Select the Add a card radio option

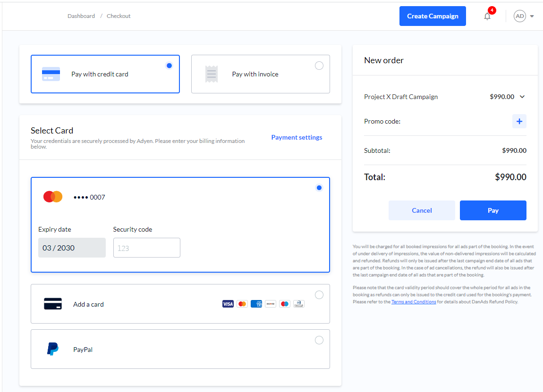click(319, 295)
